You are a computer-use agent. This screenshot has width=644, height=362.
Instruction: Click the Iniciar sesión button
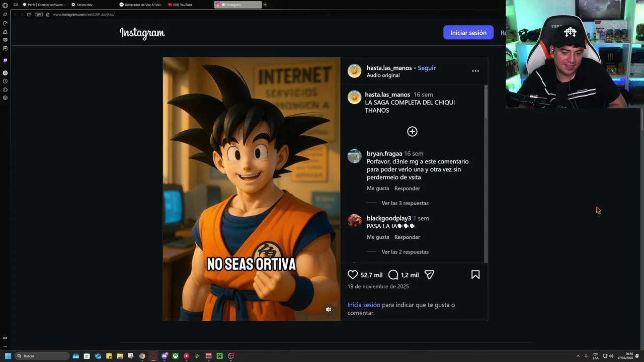[x=468, y=33]
